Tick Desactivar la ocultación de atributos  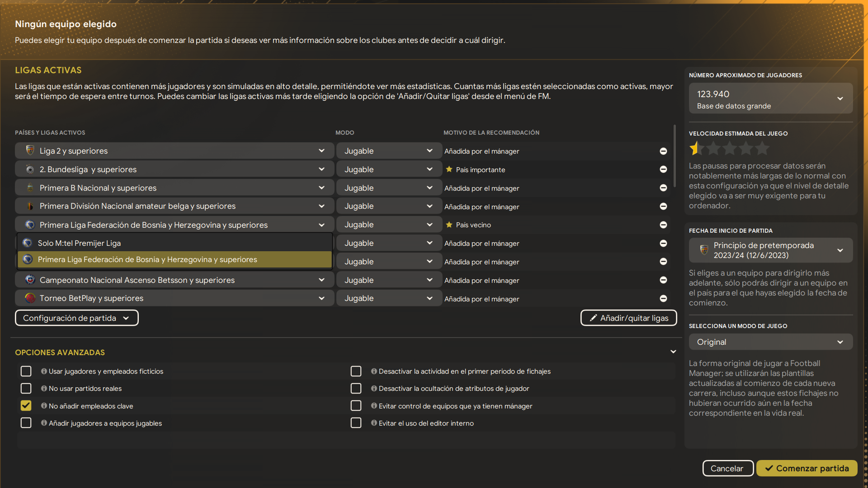click(356, 388)
